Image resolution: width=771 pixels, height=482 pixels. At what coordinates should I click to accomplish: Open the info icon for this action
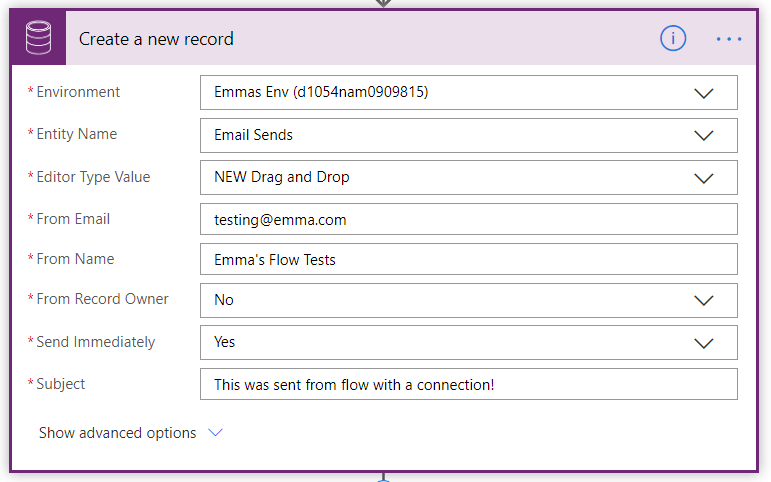[x=673, y=39]
